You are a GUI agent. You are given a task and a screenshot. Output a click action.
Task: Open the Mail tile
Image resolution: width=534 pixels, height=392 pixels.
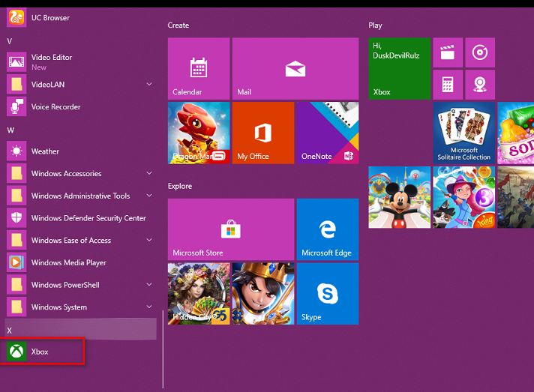click(295, 68)
